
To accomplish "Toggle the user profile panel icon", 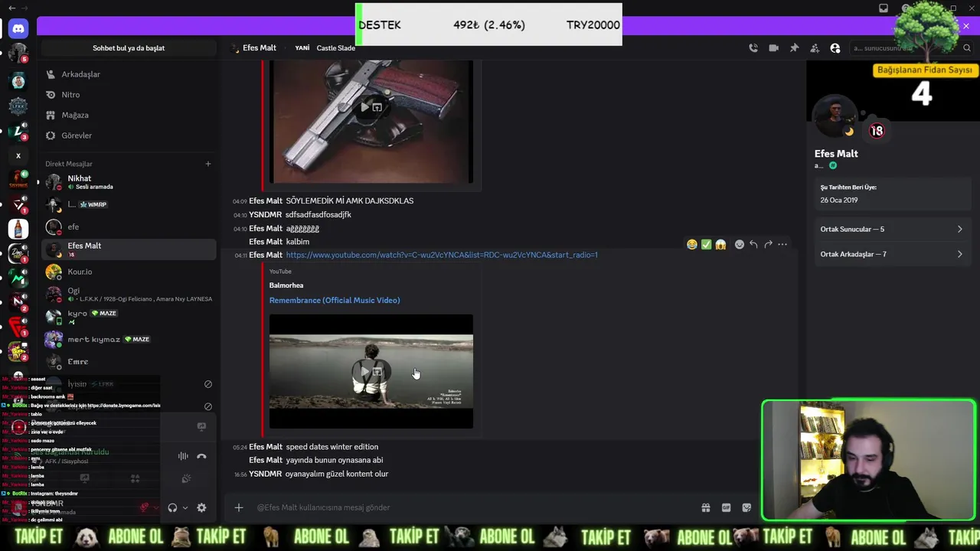I will (x=835, y=47).
